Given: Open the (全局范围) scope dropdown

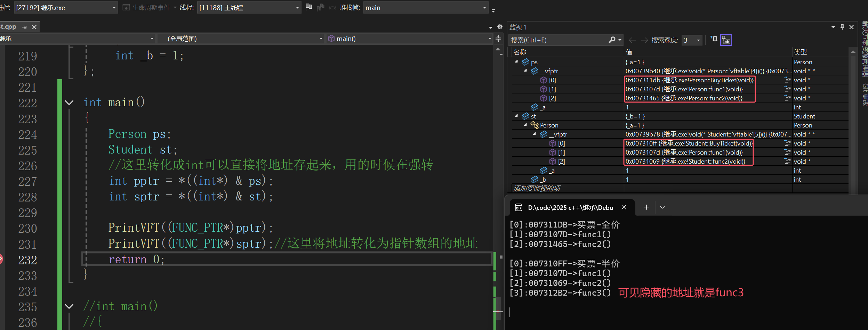Looking at the screenshot, I should click(321, 39).
